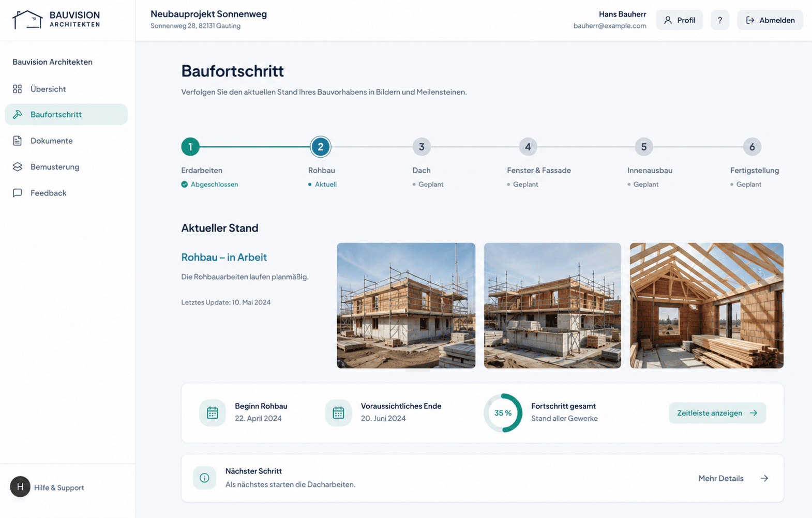Select Baufortschritt in the sidebar

[66, 114]
